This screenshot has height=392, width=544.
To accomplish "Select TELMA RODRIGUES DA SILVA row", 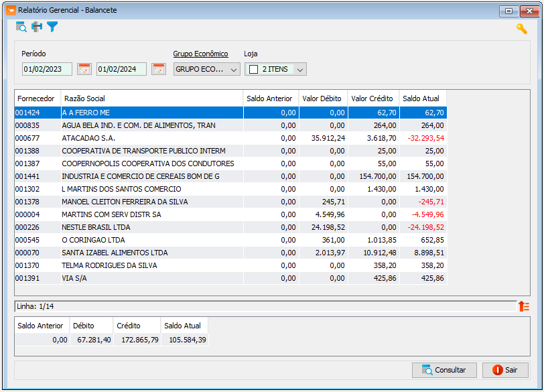I will 230,266.
